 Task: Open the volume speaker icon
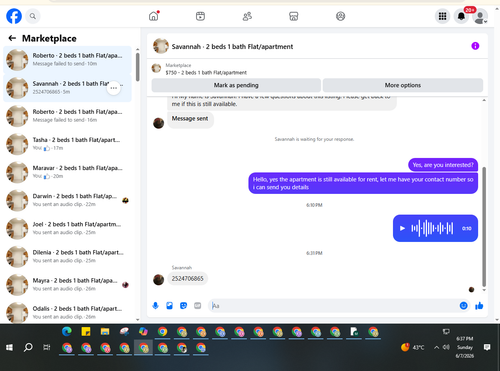(446, 347)
